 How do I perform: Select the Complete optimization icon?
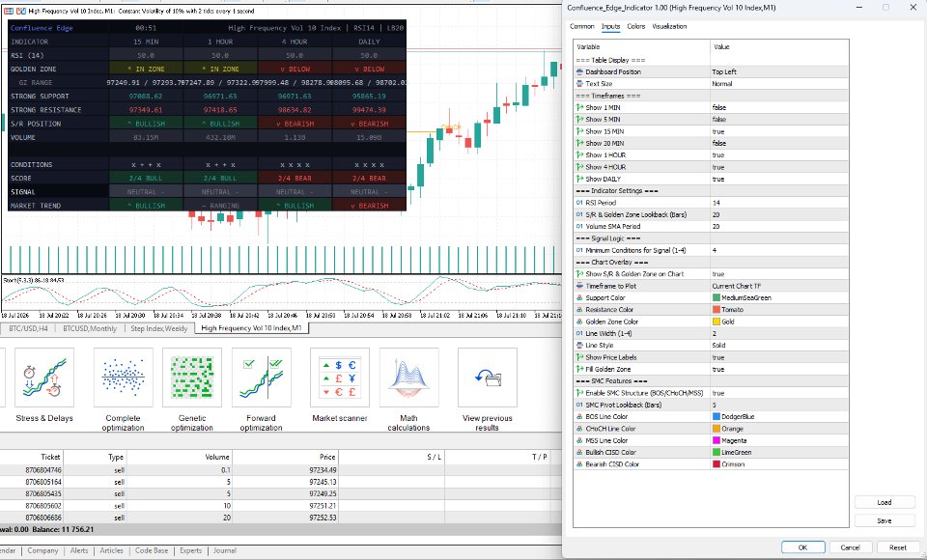click(x=123, y=378)
